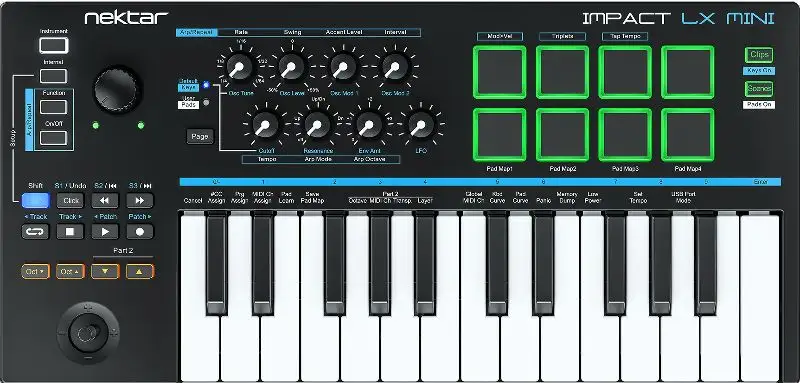
Task: Click the Default Keys label
Action: pyautogui.click(x=188, y=84)
